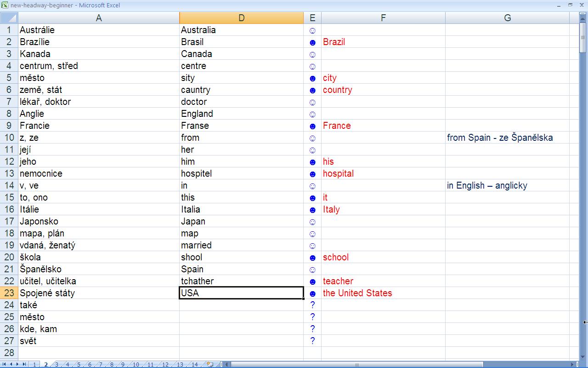The width and height of the screenshot is (588, 368).
Task: Switch to sheet tab 5
Action: (x=78, y=364)
